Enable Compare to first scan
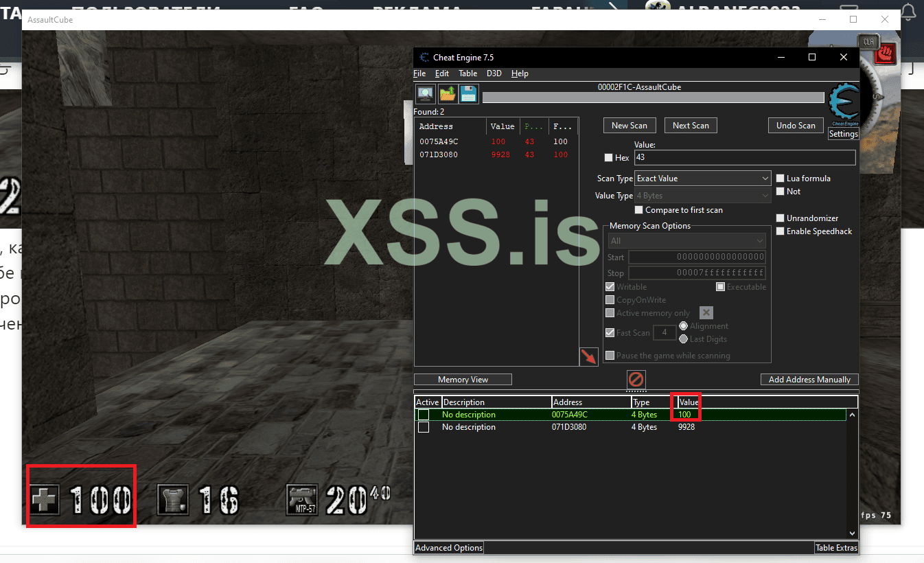 [639, 210]
